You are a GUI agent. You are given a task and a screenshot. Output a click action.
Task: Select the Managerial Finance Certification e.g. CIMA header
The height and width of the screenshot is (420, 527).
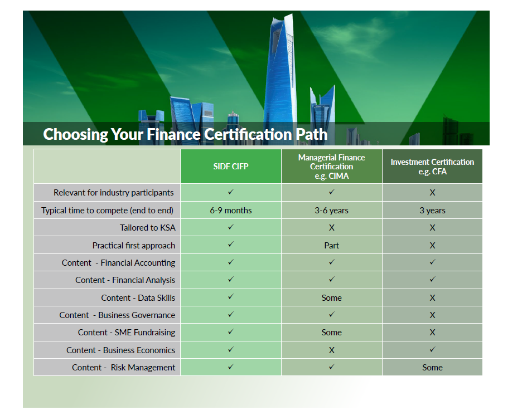click(331, 167)
